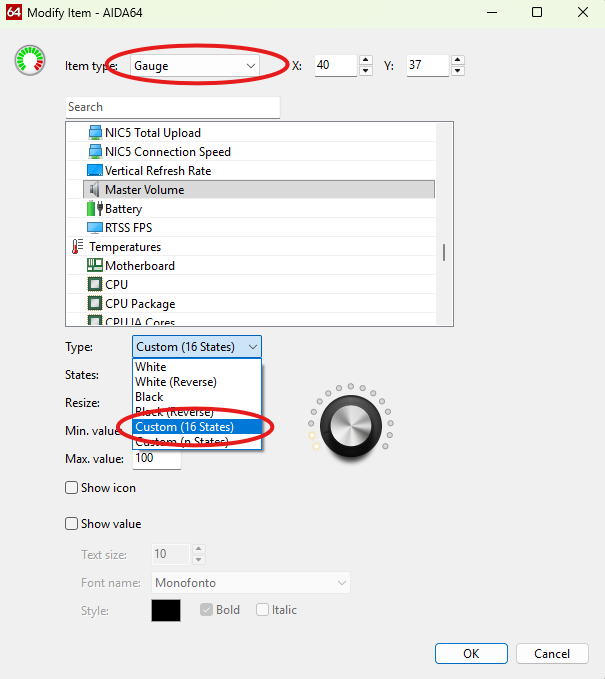This screenshot has height=679, width=605.
Task: Click the RTSS FPS monitor icon
Action: 95,228
